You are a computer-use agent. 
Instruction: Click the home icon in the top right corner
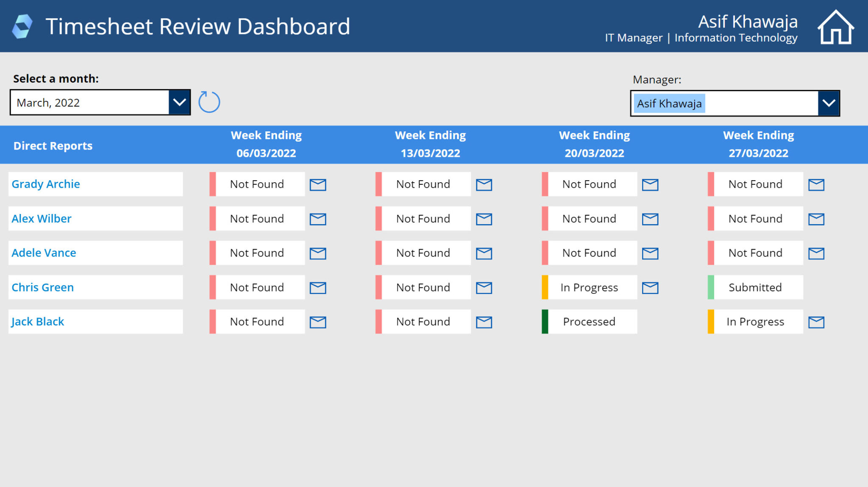(x=835, y=26)
